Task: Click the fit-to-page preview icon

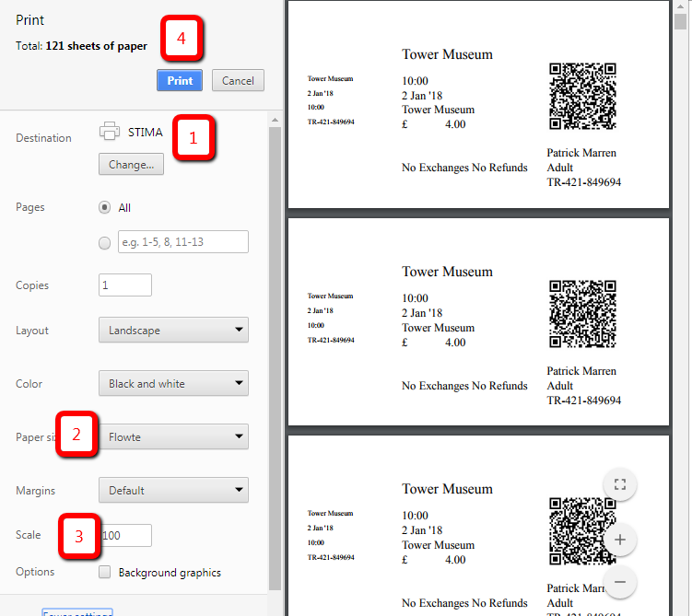Action: click(x=620, y=484)
